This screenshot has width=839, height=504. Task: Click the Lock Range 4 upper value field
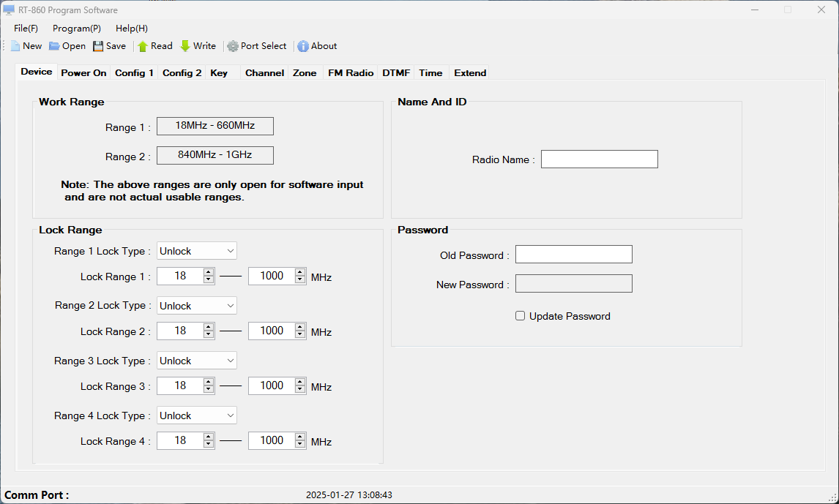(272, 440)
